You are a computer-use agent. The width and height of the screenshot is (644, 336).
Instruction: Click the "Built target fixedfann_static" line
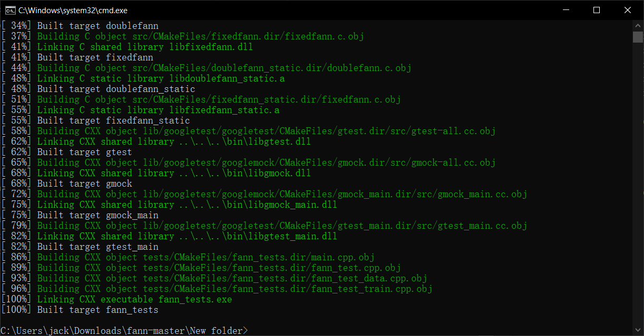click(x=113, y=120)
